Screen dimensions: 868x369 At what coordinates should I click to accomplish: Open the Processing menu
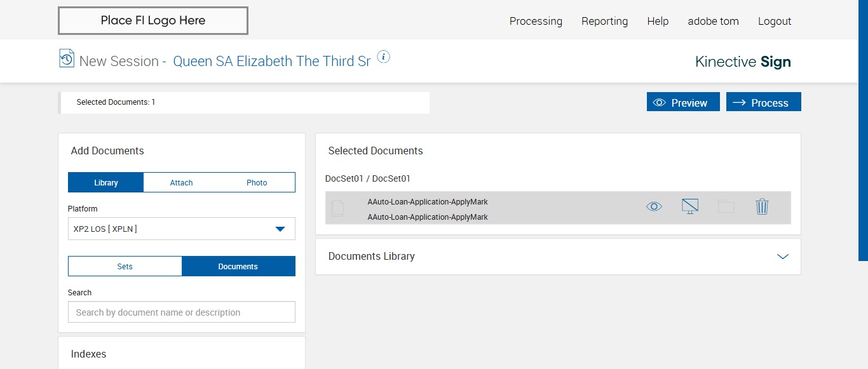tap(536, 21)
